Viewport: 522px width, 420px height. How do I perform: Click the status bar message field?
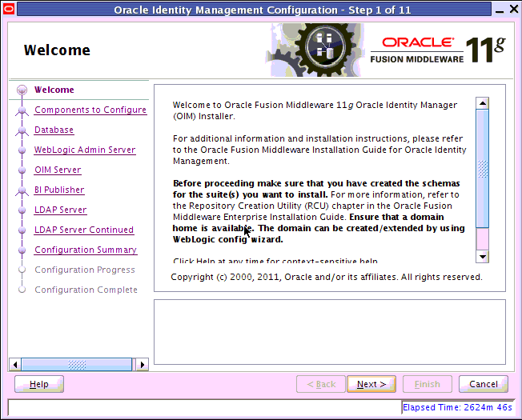pyautogui.click(x=204, y=407)
